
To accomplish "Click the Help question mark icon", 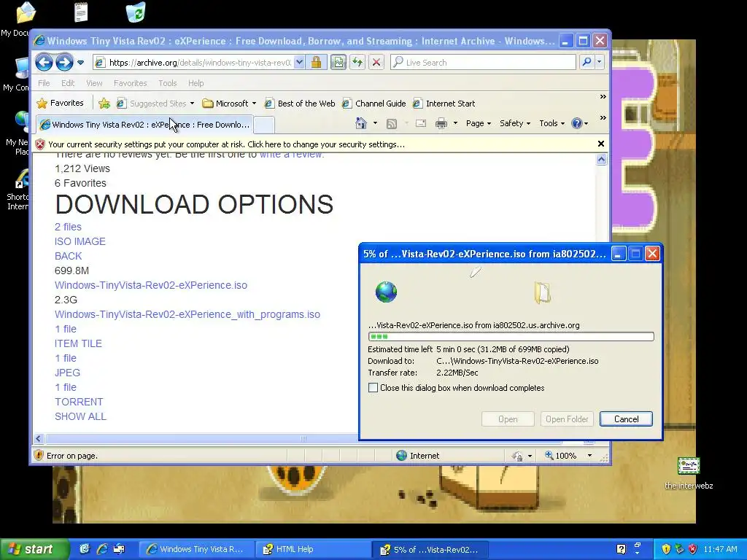I will pyautogui.click(x=577, y=123).
